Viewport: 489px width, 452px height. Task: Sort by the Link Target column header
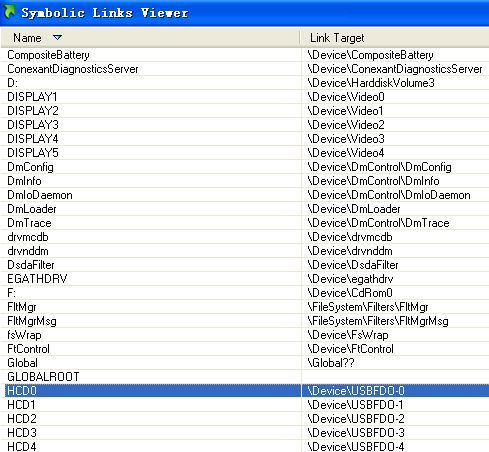pos(394,38)
